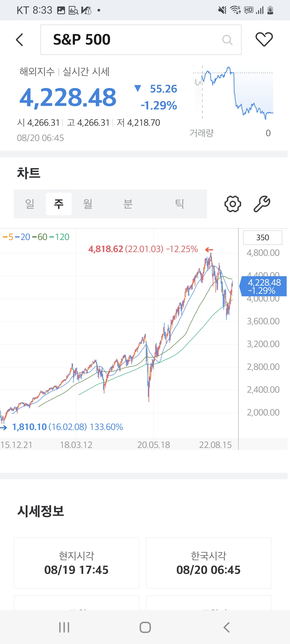This screenshot has width=290, height=644.
Task: Tap the 4,800.00 price axis label
Action: (x=263, y=253)
